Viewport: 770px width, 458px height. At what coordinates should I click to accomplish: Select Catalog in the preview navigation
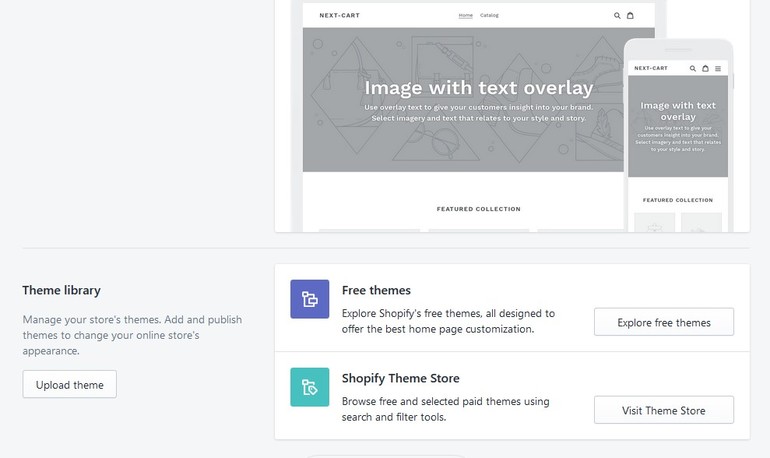click(x=489, y=15)
